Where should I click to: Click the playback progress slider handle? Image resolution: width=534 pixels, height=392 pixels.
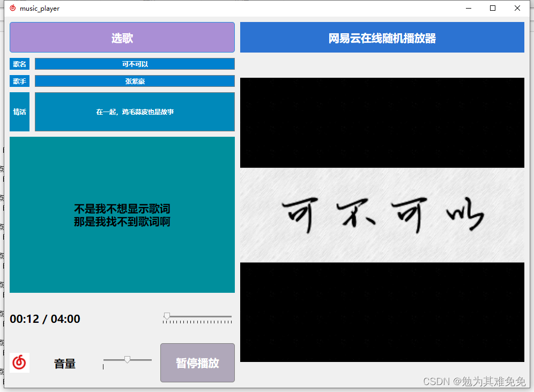pyautogui.click(x=167, y=316)
